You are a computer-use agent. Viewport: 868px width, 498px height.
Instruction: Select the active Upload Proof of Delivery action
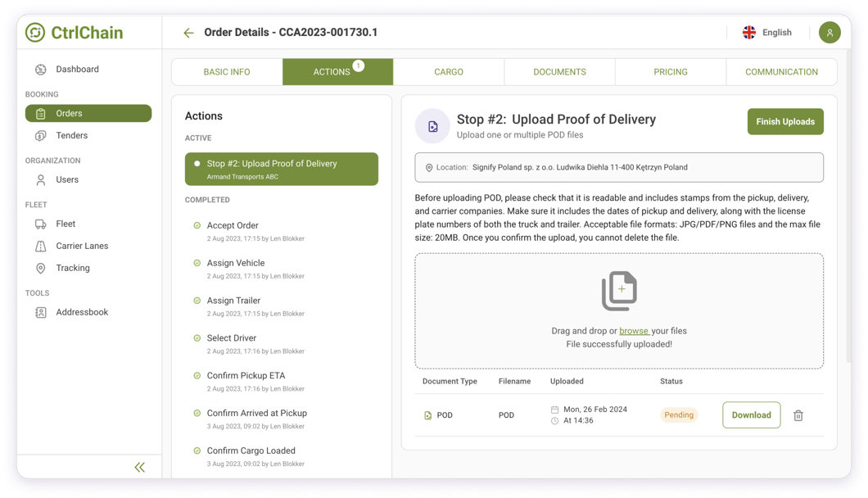pyautogui.click(x=281, y=169)
